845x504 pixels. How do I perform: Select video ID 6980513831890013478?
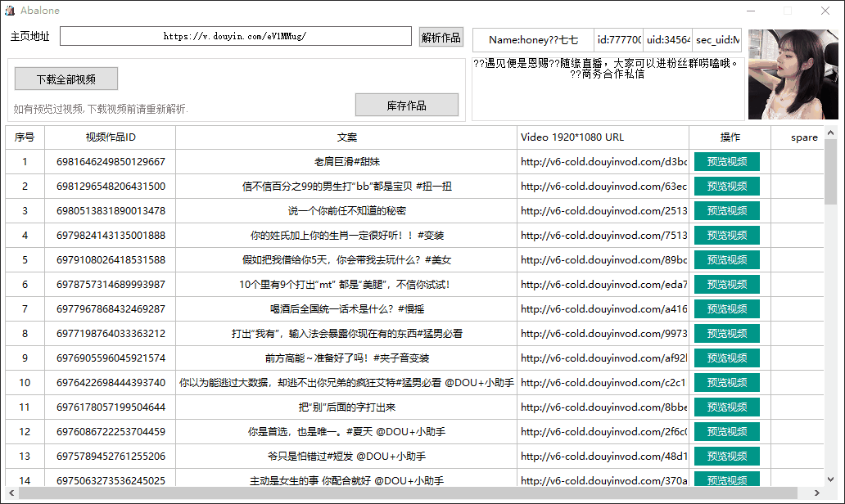(111, 210)
